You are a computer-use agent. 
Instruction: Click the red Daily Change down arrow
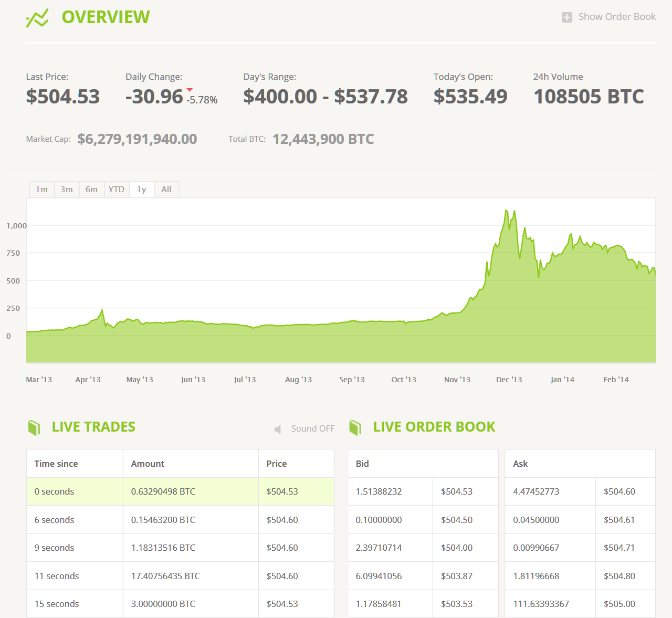click(x=190, y=90)
